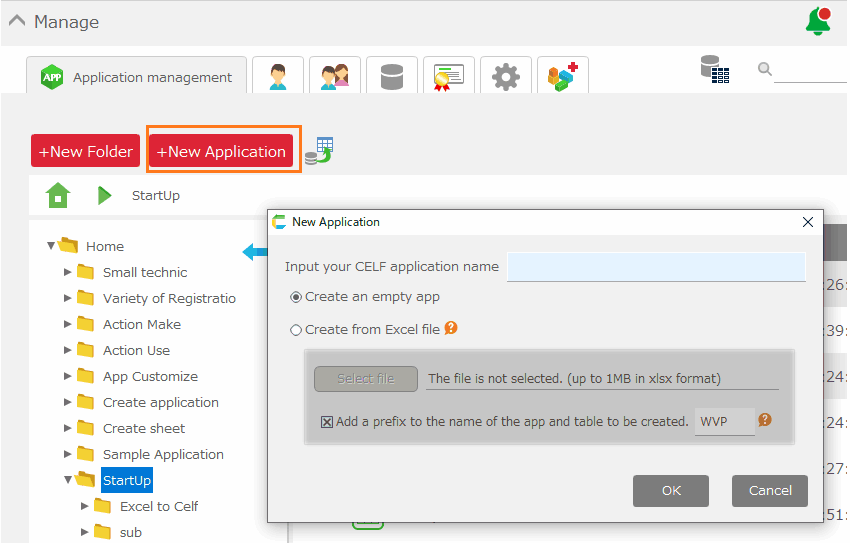
Task: Collapse the StartUp folder in tree
Action: [67, 480]
